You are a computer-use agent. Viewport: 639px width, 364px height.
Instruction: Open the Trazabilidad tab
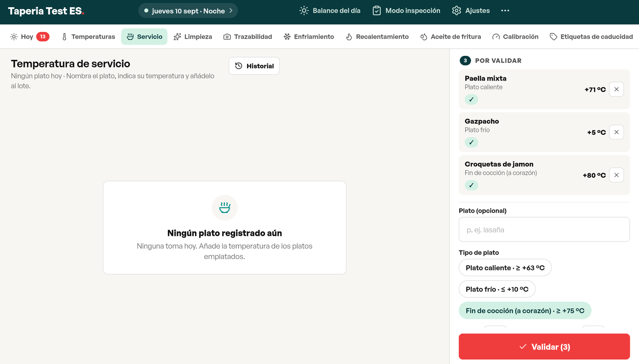[248, 37]
